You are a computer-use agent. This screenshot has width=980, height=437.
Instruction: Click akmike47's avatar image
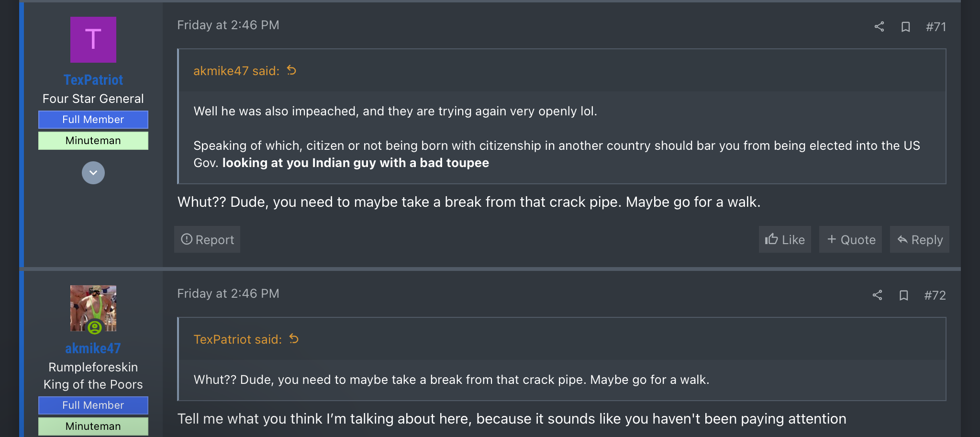click(93, 308)
